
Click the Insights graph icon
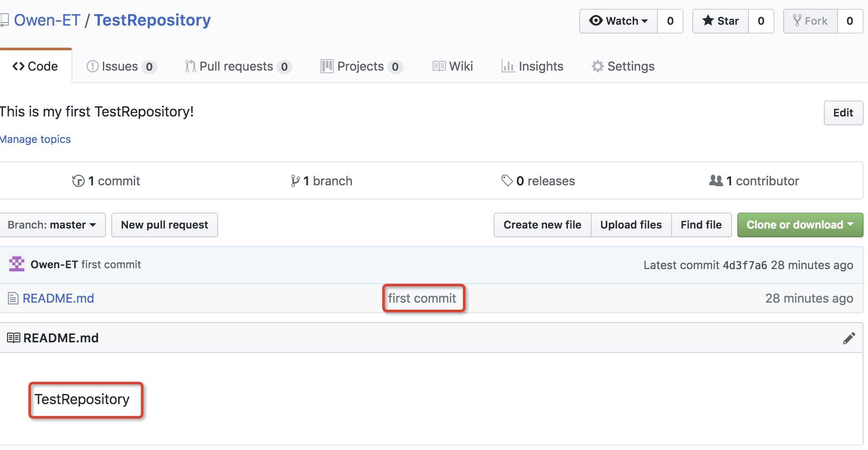[x=508, y=66]
